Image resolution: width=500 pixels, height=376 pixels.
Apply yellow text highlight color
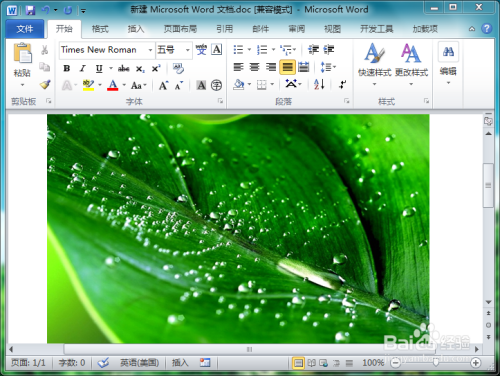pos(88,85)
